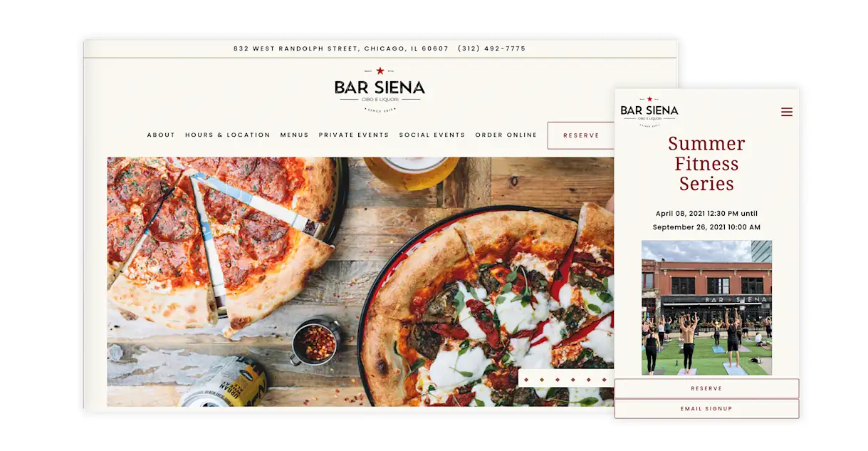
Task: Click the desktop Reserve button in the nav bar
Action: [x=581, y=135]
